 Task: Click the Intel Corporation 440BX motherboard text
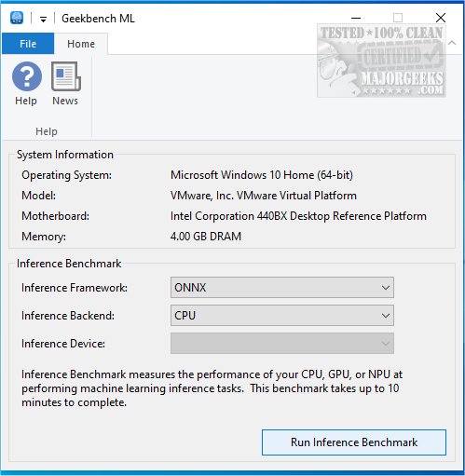click(298, 216)
